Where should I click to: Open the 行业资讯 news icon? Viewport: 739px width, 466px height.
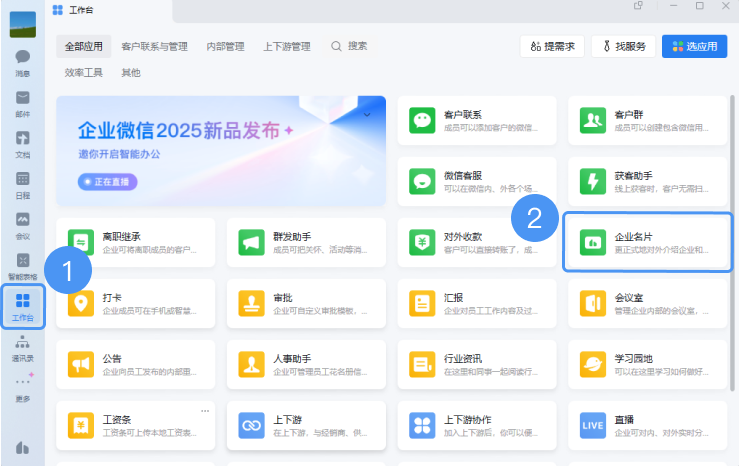point(422,364)
